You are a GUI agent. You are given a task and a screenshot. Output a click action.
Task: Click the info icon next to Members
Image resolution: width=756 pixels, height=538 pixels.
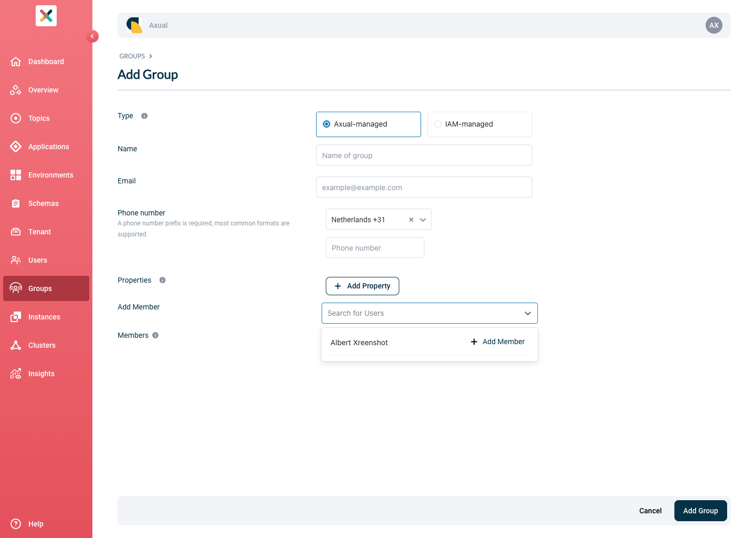(155, 335)
